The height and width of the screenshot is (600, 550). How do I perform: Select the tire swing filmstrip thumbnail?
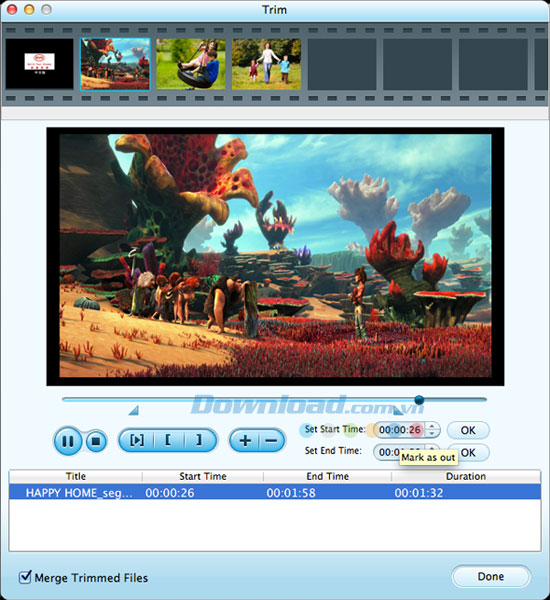[191, 64]
